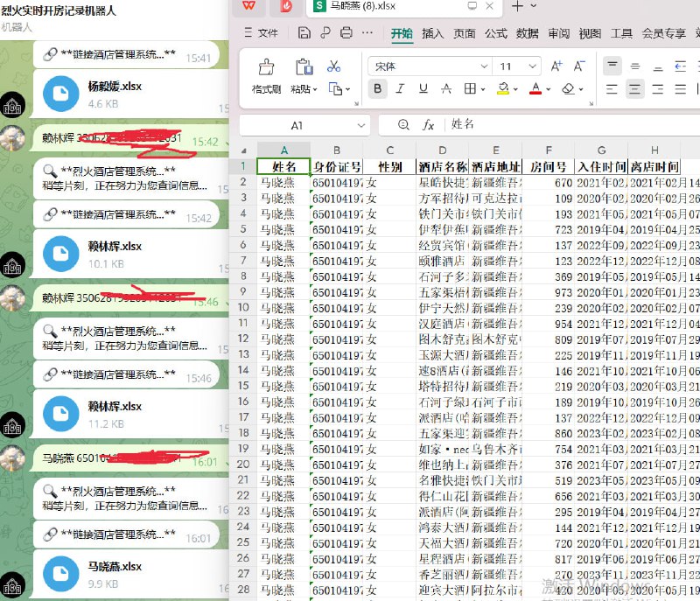This screenshot has width=700, height=601.
Task: Open the font name dropdown showing 宋体
Action: tap(482, 64)
